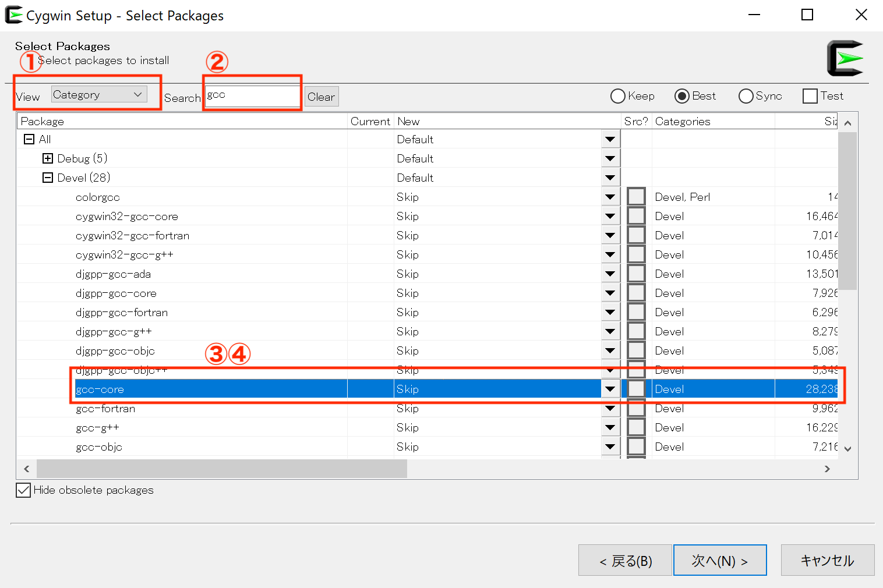
Task: Click the horizontal scrollbar thumb
Action: pos(222,469)
